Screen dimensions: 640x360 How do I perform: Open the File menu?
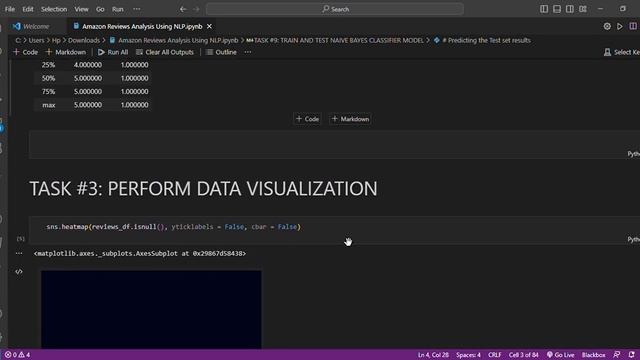click(x=10, y=9)
